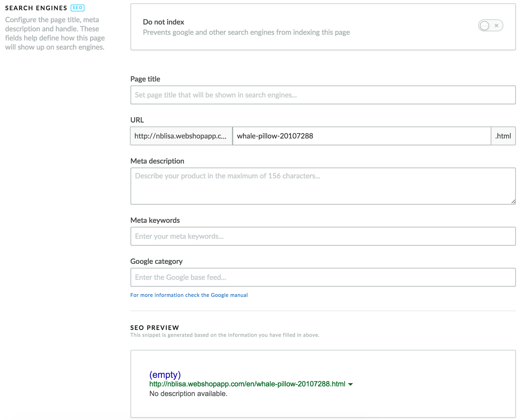
Task: Click the (empty) title in SEO preview
Action: tap(165, 374)
